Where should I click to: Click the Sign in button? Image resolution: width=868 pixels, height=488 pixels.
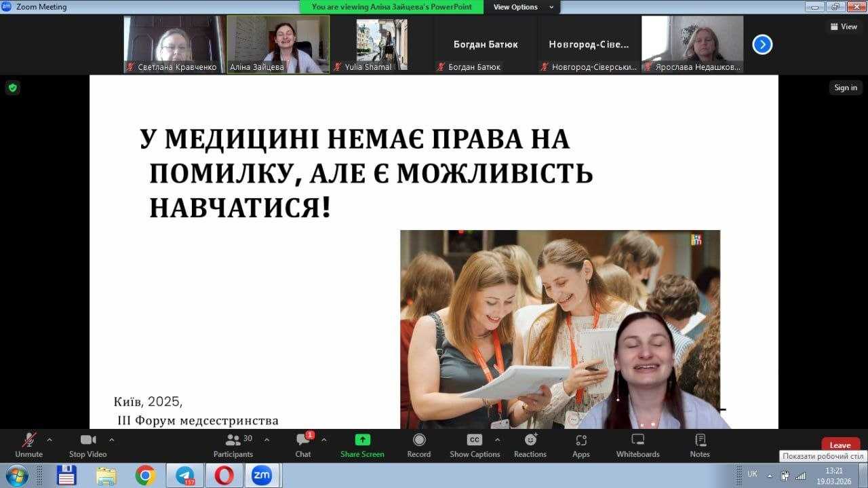[x=846, y=88]
